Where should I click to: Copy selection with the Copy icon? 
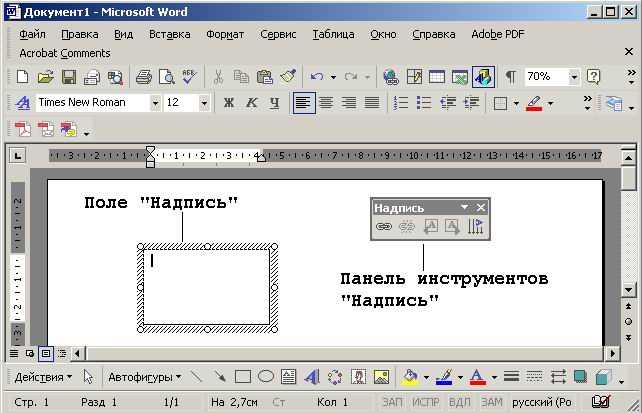[241, 77]
